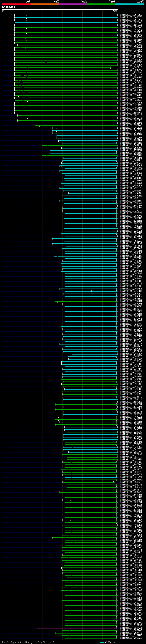Select hit label UniRef100_B9GM71
This screenshot has width=146, height=644.
(131, 37)
